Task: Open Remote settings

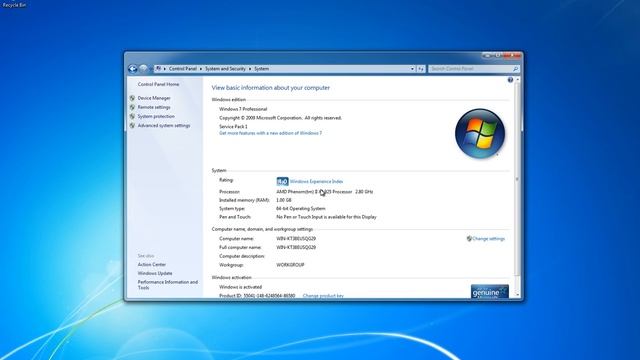Action: (x=154, y=107)
